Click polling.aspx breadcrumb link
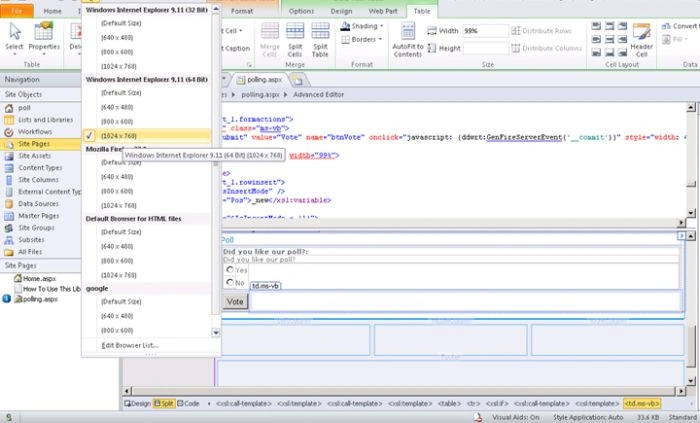Image resolution: width=700 pixels, height=423 pixels. pos(260,95)
